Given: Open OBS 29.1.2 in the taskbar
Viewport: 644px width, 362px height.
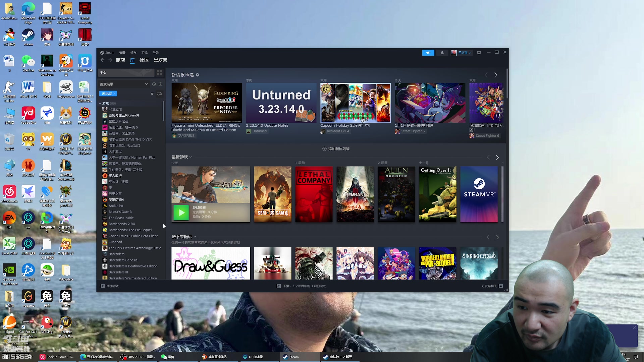Looking at the screenshot, I should click(x=138, y=357).
